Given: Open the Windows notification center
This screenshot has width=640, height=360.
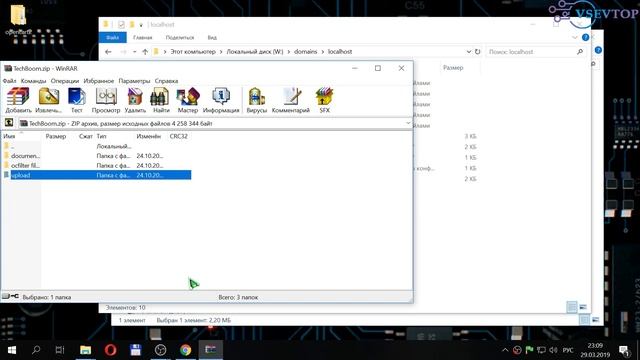Looking at the screenshot, I should pos(624,350).
